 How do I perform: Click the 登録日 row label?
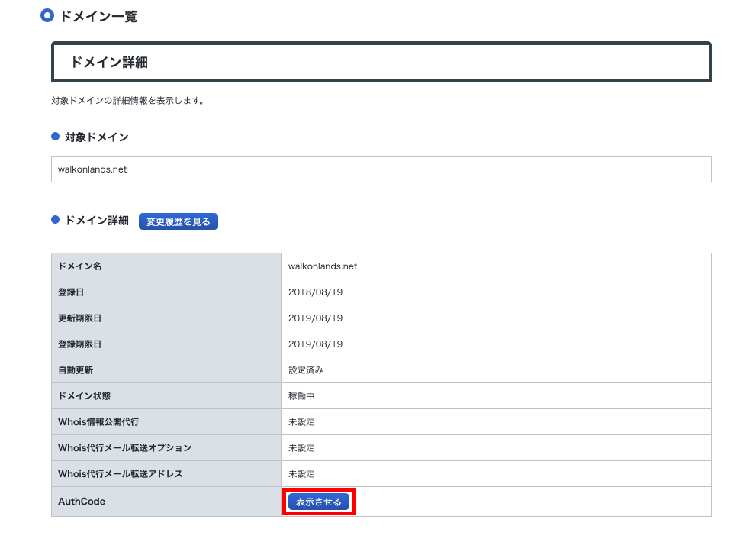tap(71, 292)
